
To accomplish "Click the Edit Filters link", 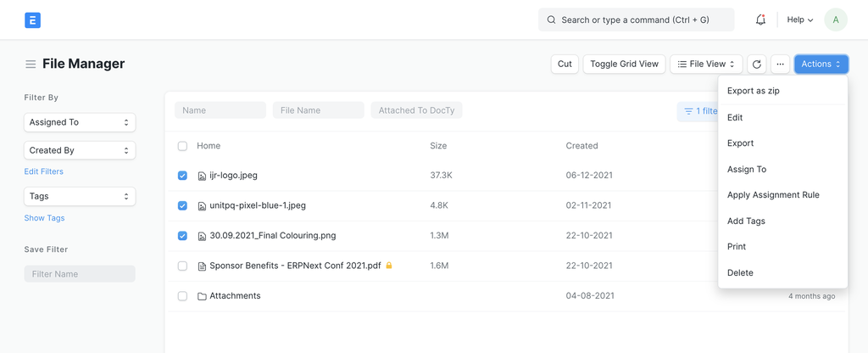I will point(44,171).
